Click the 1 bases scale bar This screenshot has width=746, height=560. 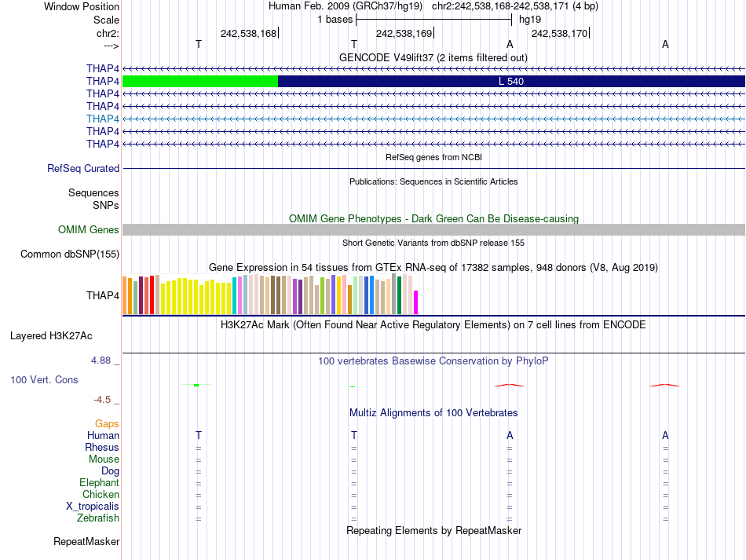[433, 20]
